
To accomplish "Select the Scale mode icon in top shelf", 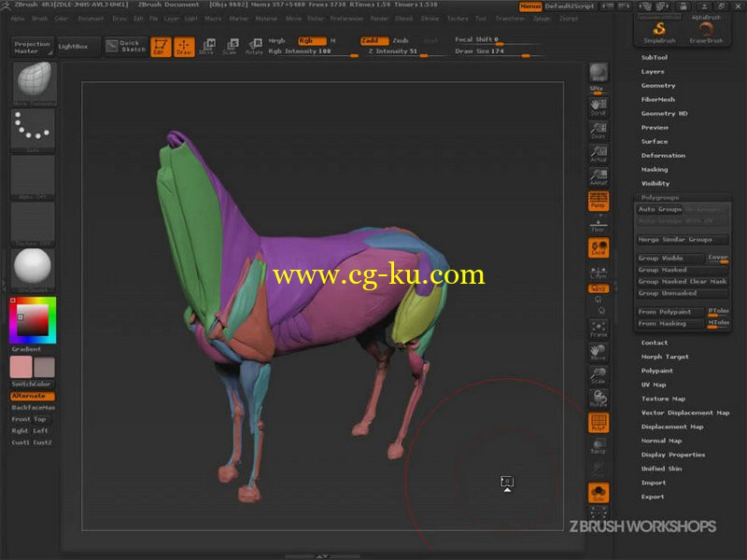I will point(231,47).
